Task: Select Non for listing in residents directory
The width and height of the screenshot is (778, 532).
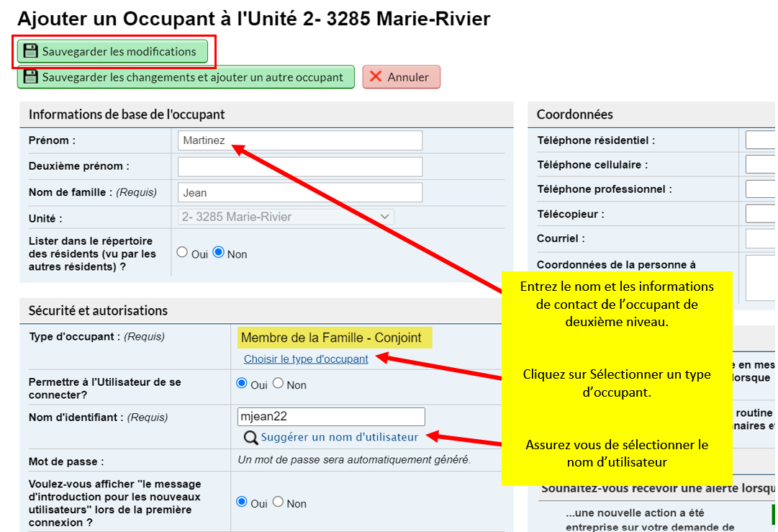Action: 218,252
